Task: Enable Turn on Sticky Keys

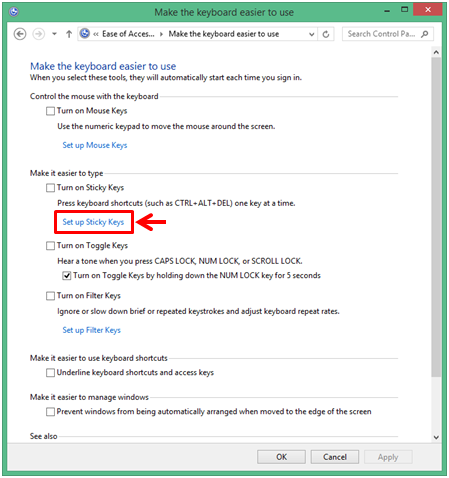Action: click(50, 188)
